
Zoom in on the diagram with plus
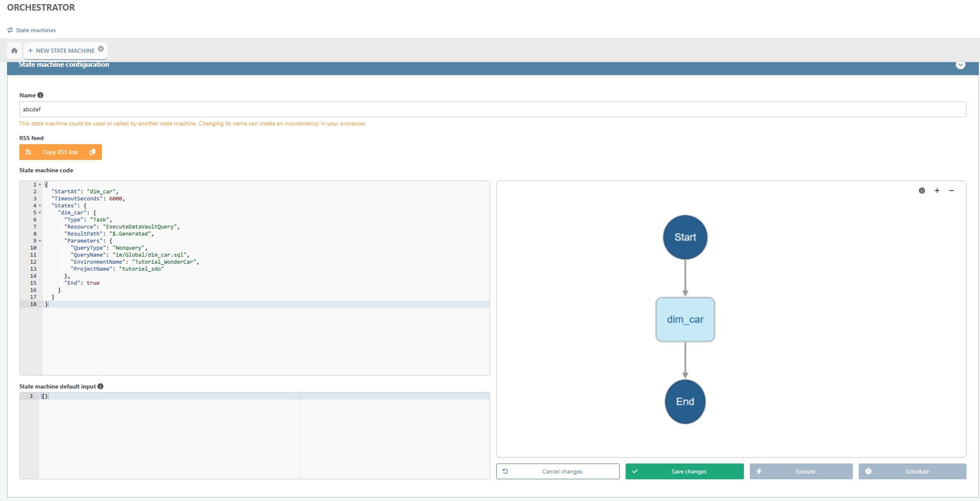click(x=937, y=190)
